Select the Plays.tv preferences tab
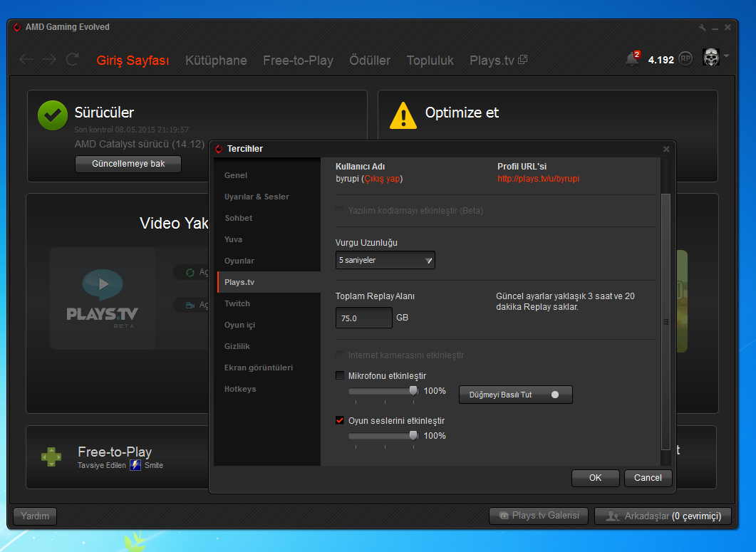 [268, 282]
